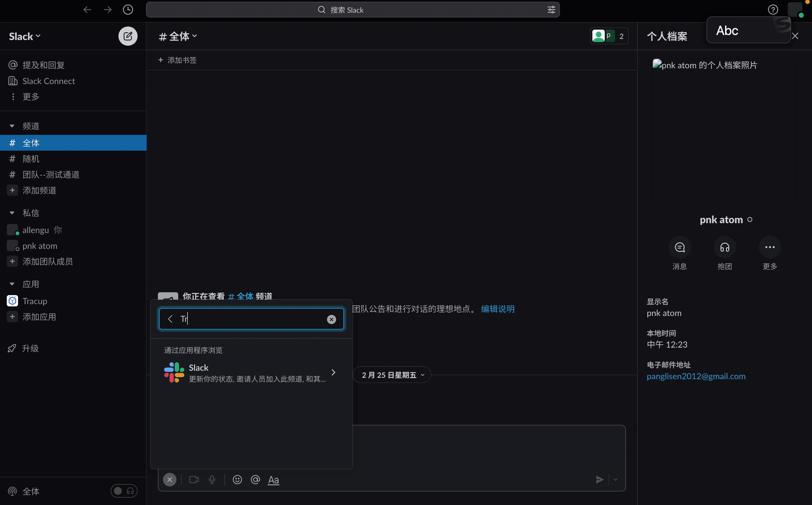Open view history with the clock icon
The height and width of the screenshot is (505, 812).
point(128,10)
